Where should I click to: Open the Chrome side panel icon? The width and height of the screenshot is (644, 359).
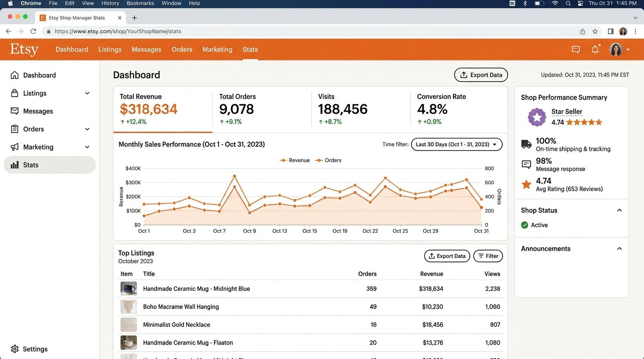tap(611, 31)
